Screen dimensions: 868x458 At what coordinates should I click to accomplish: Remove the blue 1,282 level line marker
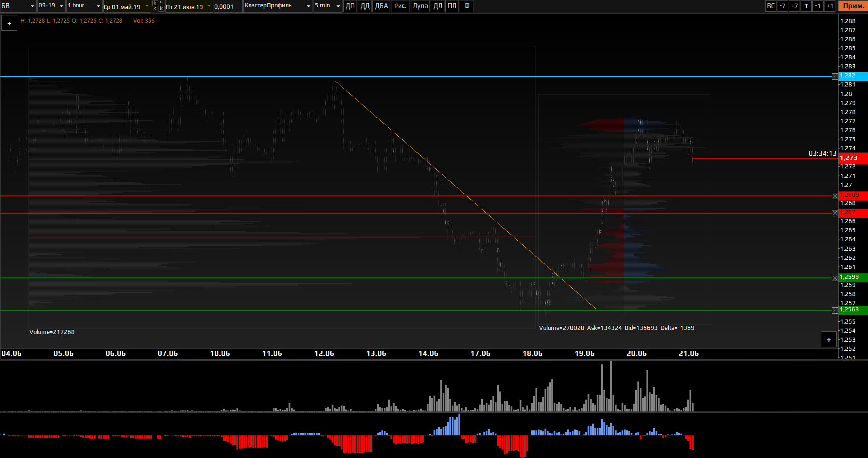(834, 76)
